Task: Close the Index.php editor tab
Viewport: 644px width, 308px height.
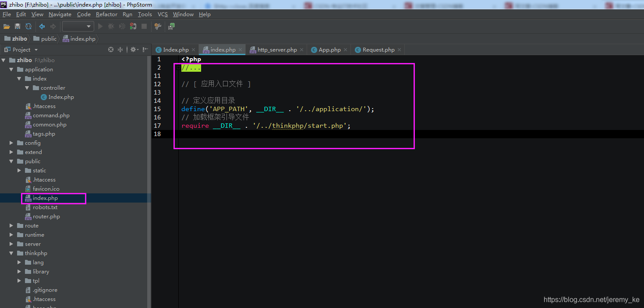Action: (x=194, y=50)
